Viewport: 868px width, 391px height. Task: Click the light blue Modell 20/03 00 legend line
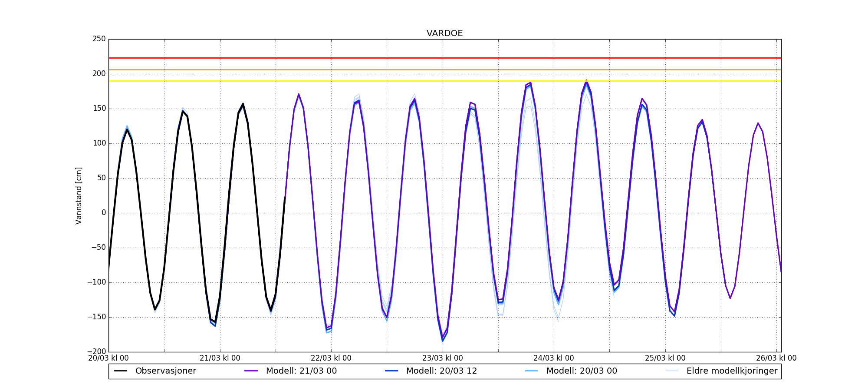tap(532, 371)
